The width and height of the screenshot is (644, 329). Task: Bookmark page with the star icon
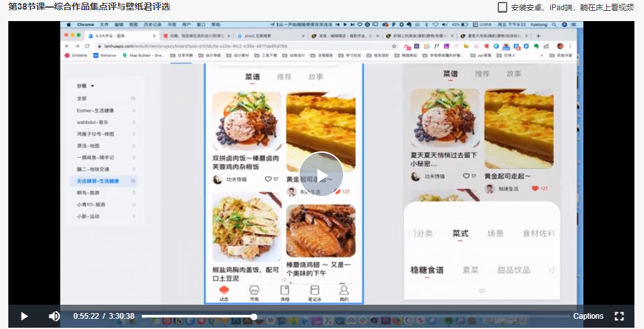[x=394, y=46]
